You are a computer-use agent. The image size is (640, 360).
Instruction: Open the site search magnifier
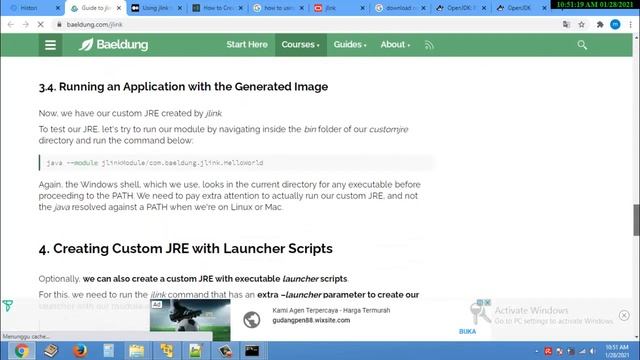pos(582,45)
